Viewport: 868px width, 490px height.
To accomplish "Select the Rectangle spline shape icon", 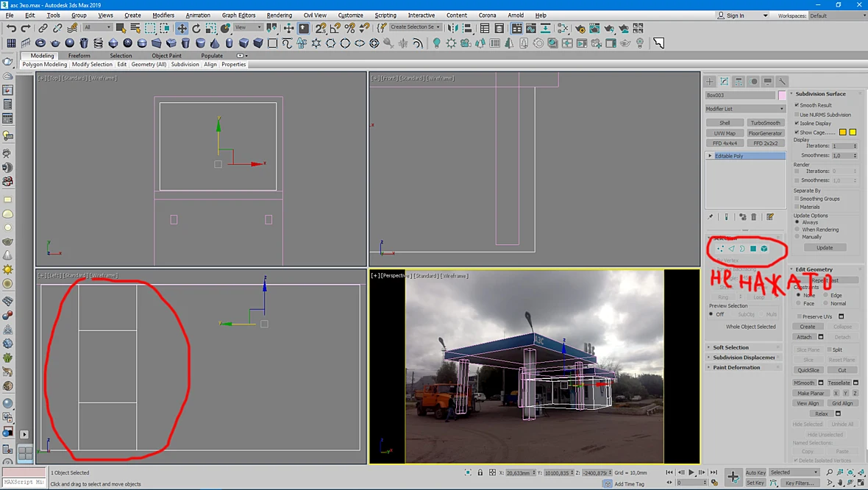I will point(272,43).
